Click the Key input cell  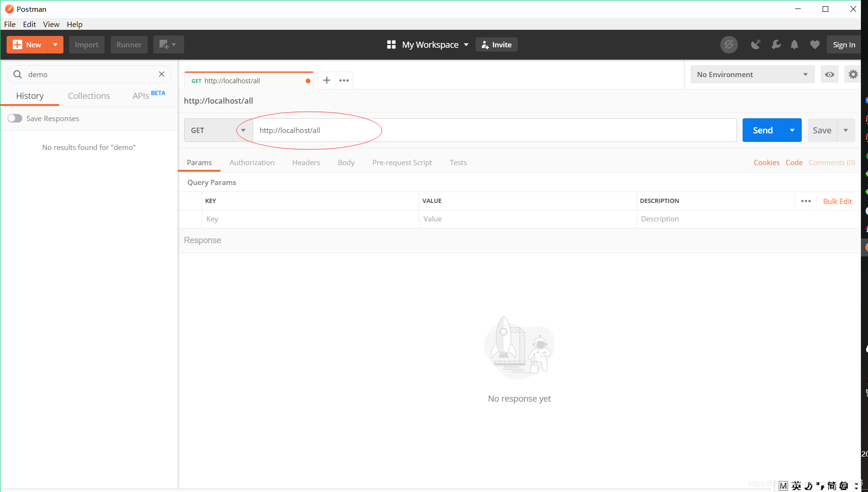(x=310, y=219)
